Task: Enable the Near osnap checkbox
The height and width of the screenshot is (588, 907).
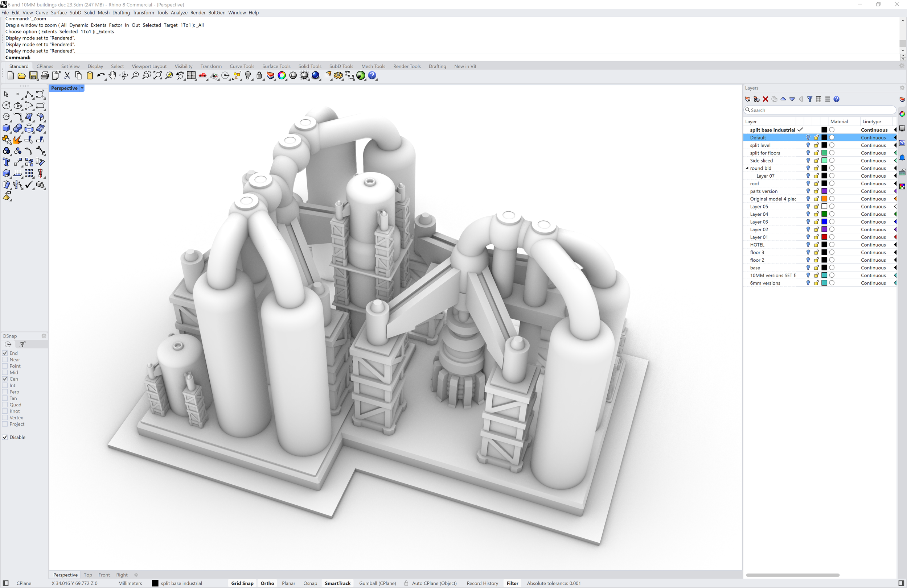Action: 5,360
